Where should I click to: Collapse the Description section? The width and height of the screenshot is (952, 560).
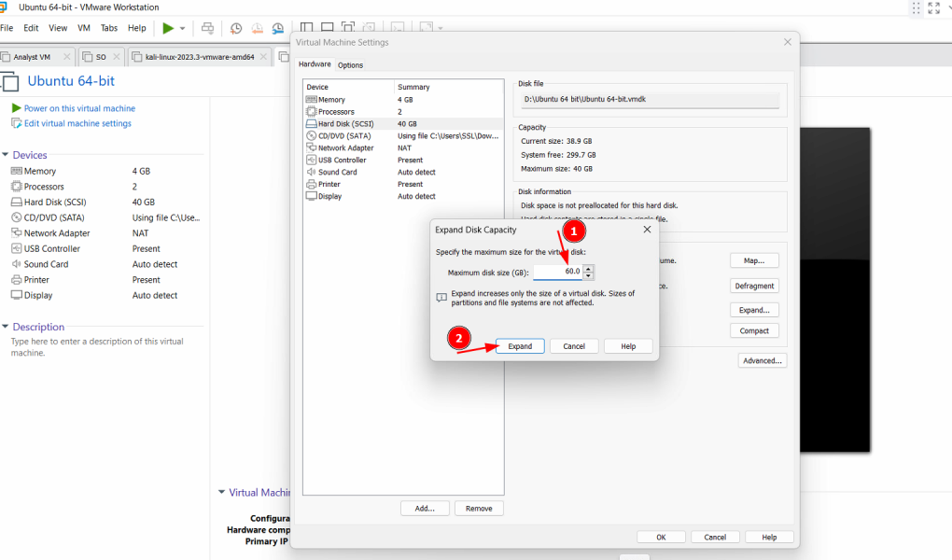(6, 327)
